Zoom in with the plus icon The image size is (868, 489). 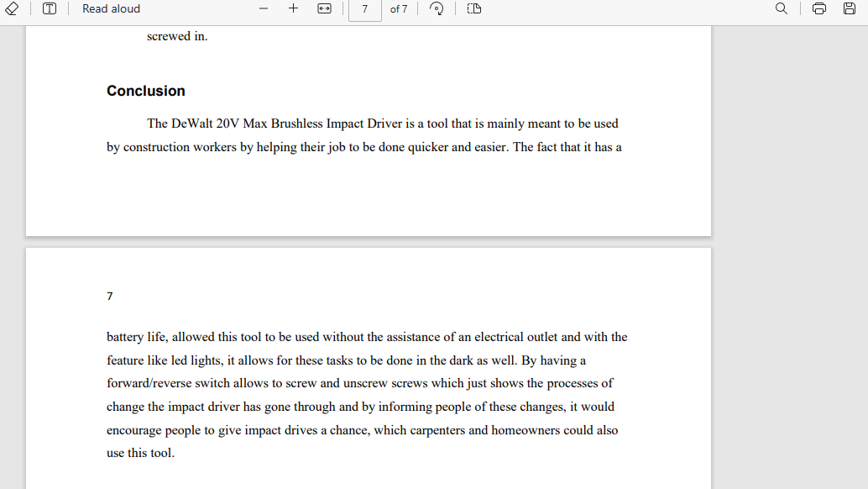294,8
